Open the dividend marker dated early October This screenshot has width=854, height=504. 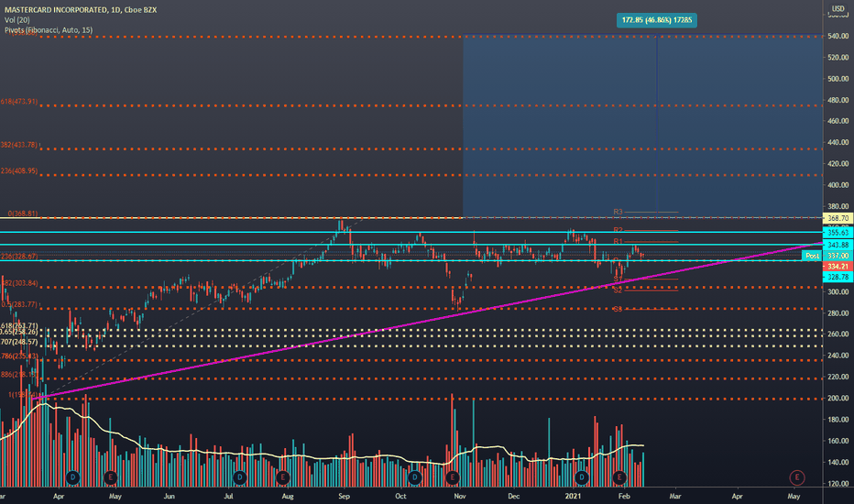pos(414,477)
